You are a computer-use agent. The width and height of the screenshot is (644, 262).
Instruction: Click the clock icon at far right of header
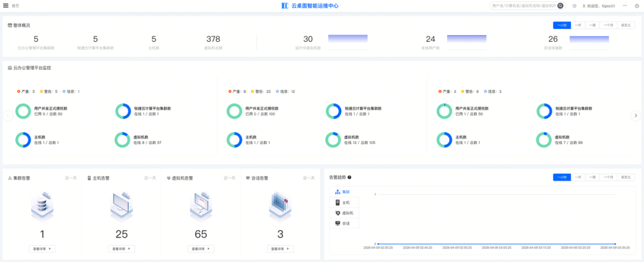point(637,6)
